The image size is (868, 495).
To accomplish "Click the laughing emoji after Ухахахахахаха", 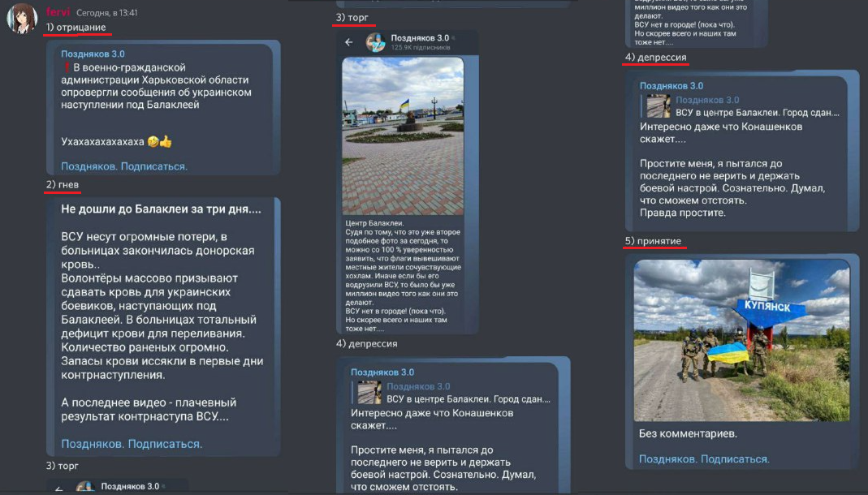I will pyautogui.click(x=153, y=141).
